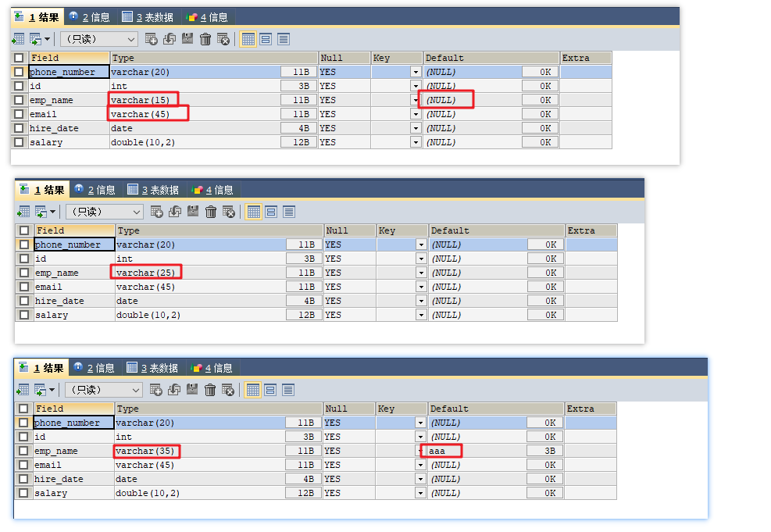The height and width of the screenshot is (532, 771).
Task: Click the Null column header in middle panel
Action: click(x=349, y=230)
